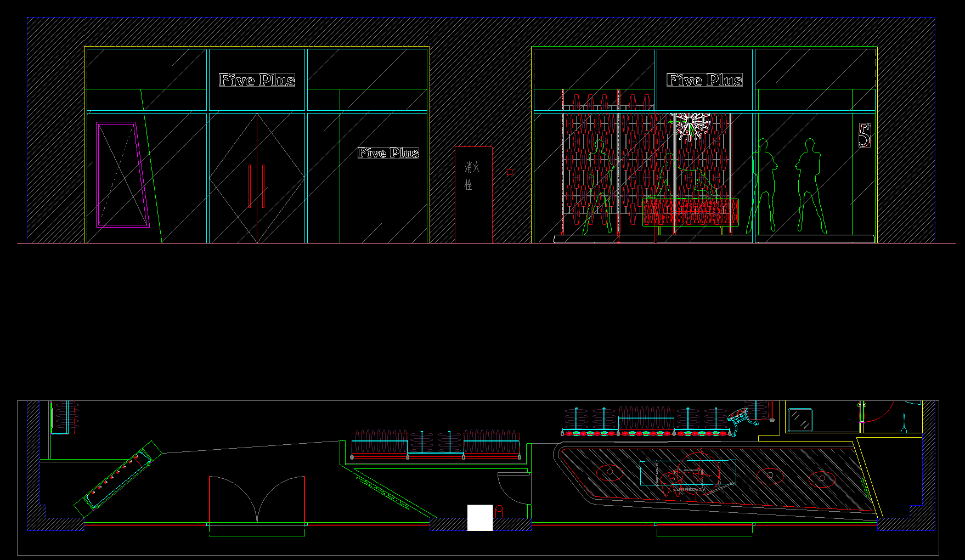This screenshot has height=560, width=965.
Task: Click the Five Plus sign on right storefront
Action: [705, 80]
